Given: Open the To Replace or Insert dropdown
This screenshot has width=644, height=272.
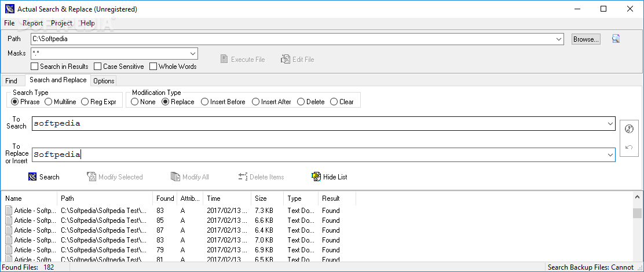Looking at the screenshot, I should [610, 155].
